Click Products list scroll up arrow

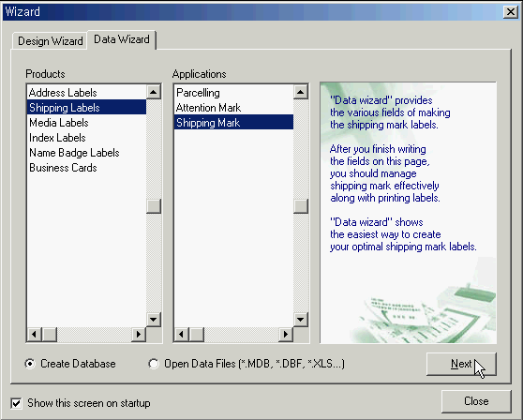(x=154, y=92)
